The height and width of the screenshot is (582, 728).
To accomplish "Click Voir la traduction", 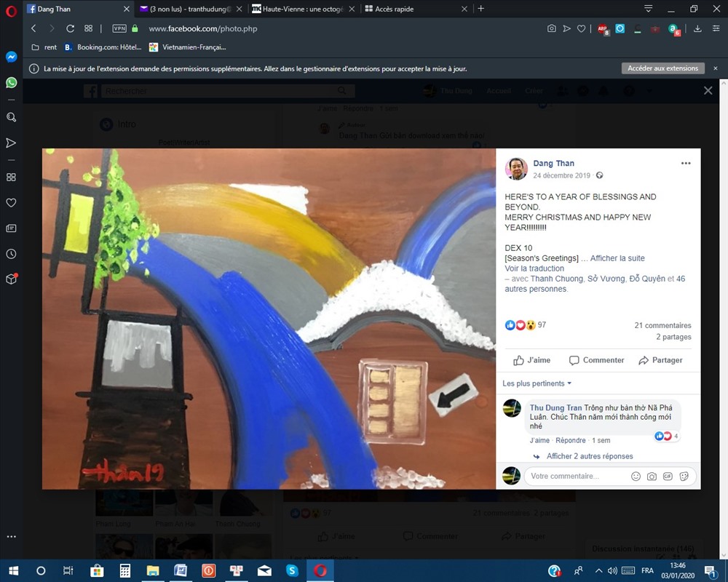I will [x=534, y=268].
